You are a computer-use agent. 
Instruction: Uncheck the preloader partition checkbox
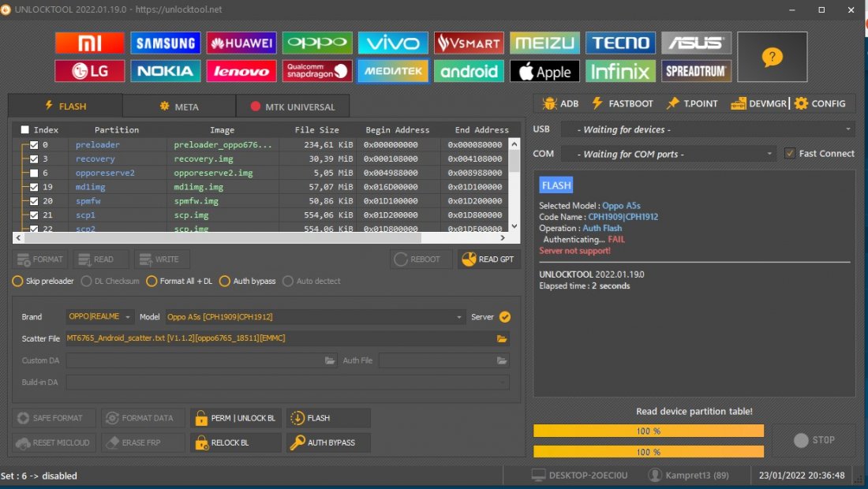(x=34, y=145)
